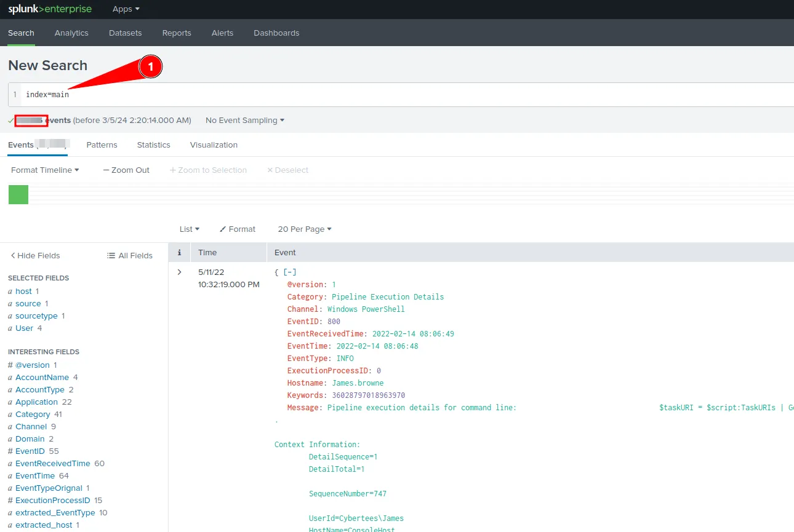Viewport: 794px width, 532px height.
Task: Click the green timeline histogram bar
Action: [18, 194]
